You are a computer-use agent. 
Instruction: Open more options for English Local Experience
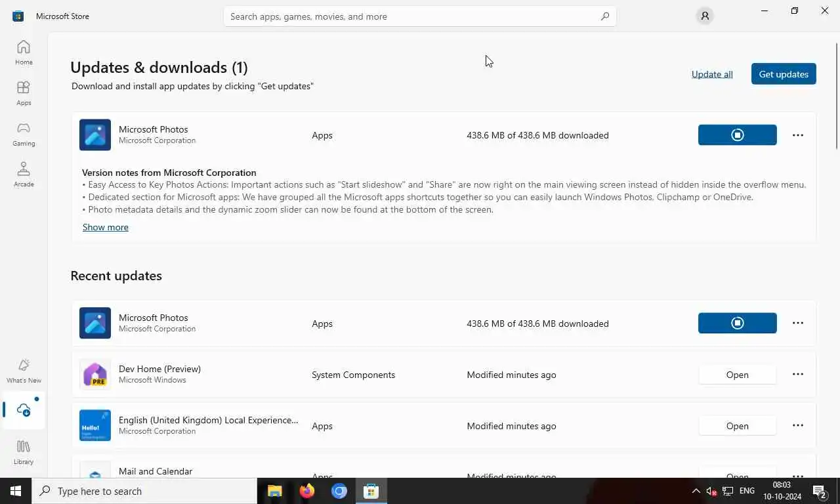point(798,426)
